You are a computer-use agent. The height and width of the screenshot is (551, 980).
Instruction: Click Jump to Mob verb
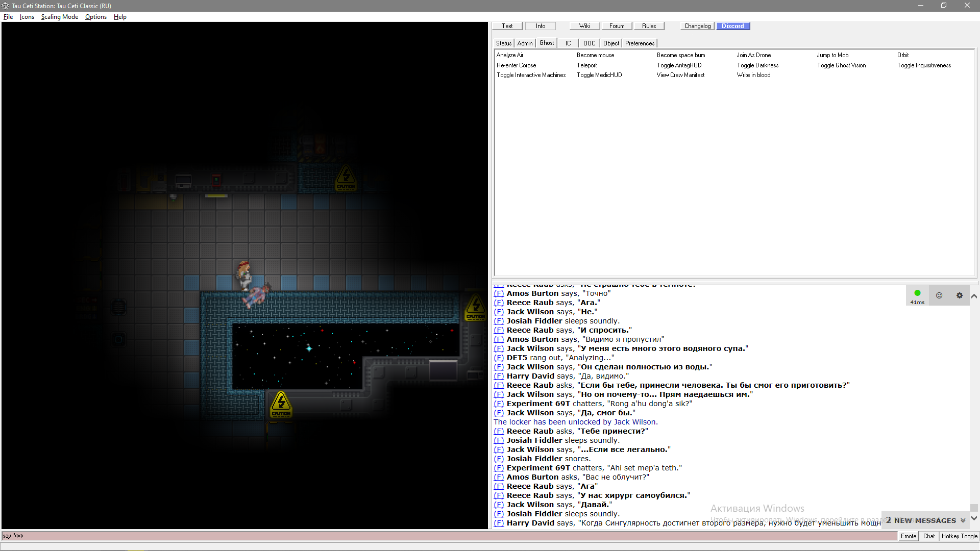pos(832,55)
